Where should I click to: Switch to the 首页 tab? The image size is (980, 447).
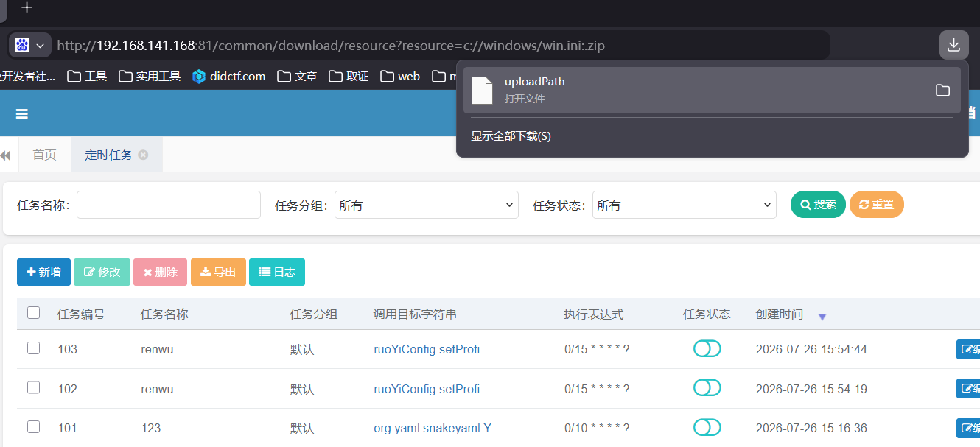coord(44,155)
